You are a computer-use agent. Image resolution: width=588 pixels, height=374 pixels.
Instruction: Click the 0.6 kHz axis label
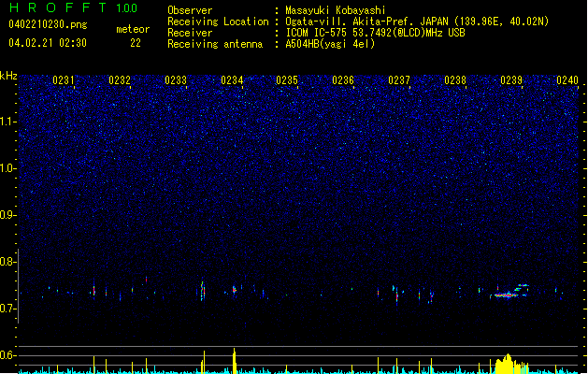pos(8,355)
